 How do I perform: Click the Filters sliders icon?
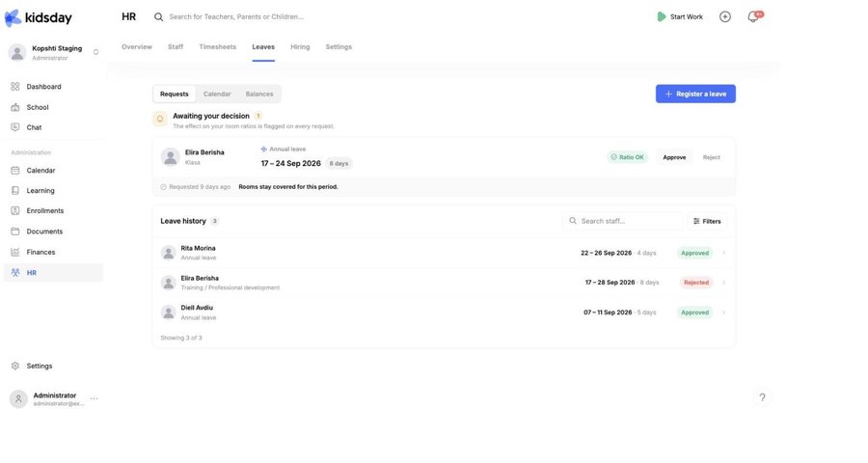coord(696,221)
